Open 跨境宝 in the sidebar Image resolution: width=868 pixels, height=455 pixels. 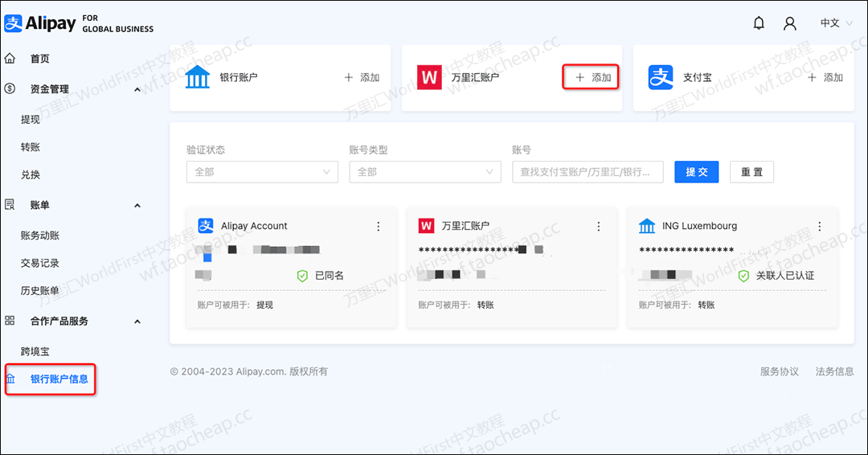tap(35, 351)
